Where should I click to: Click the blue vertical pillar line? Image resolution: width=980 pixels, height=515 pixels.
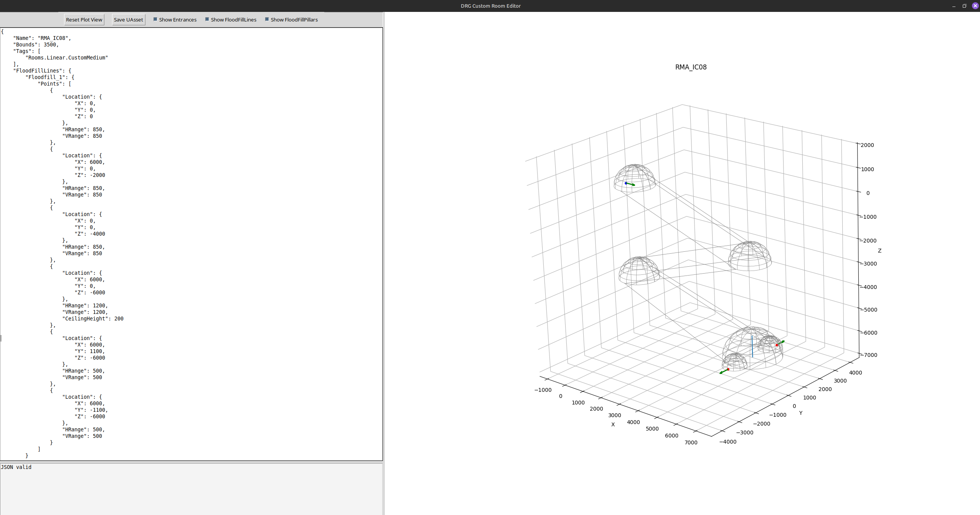[x=752, y=347]
